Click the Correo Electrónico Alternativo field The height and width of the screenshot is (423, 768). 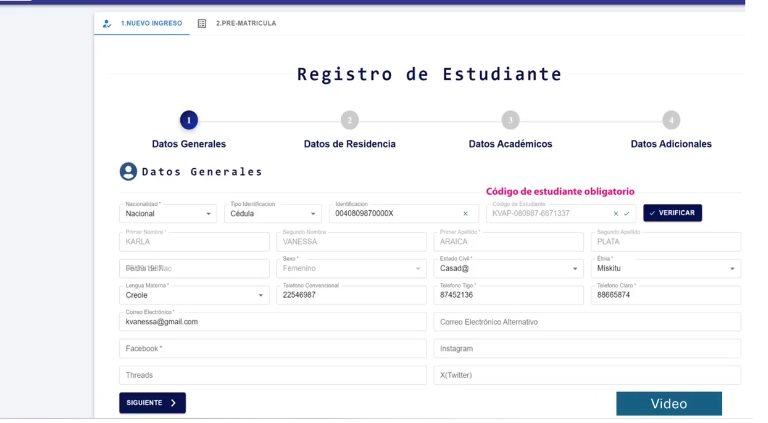pyautogui.click(x=588, y=322)
